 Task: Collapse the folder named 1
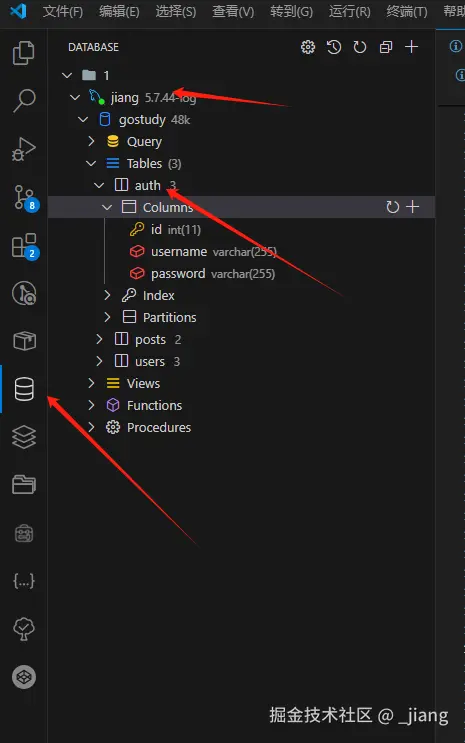67,75
